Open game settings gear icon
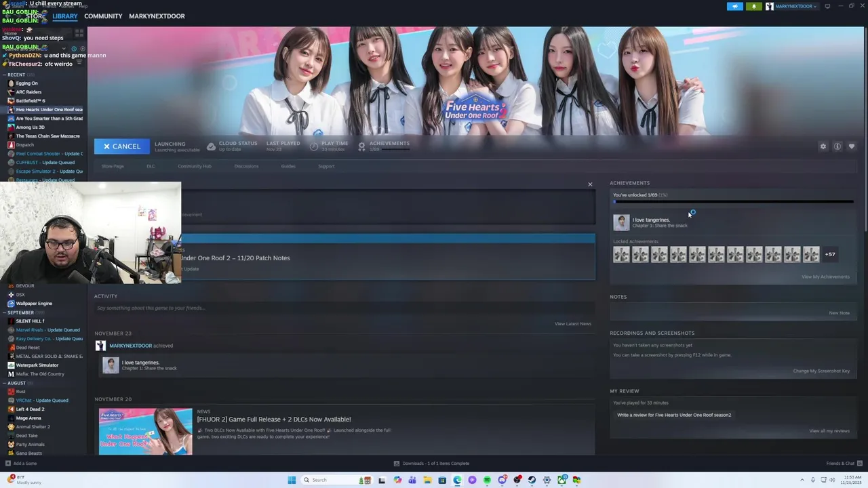The width and height of the screenshot is (868, 488). (823, 146)
